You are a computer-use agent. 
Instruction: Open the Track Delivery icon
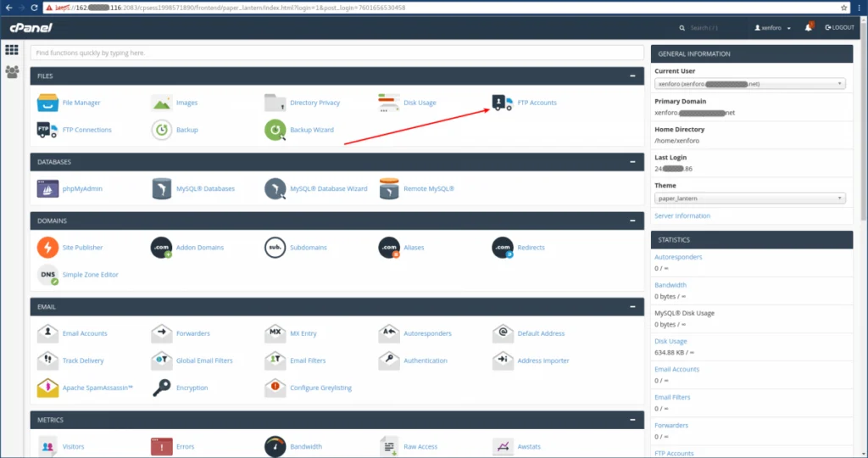click(47, 360)
